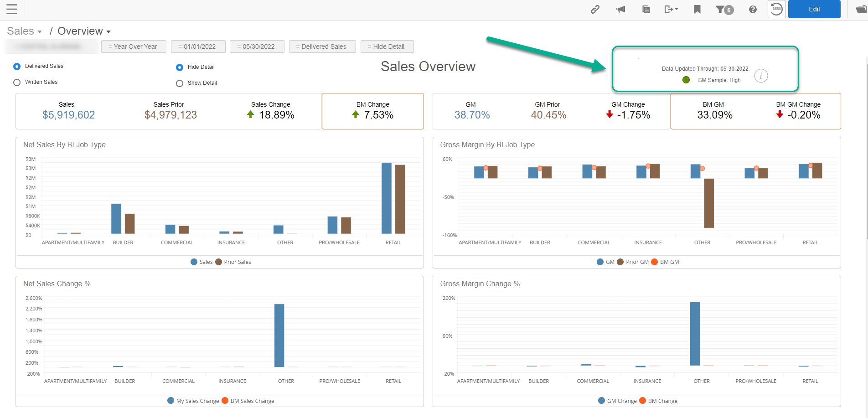The width and height of the screenshot is (868, 418).
Task: Click the RETAIL Sales bar in Net Sales chart
Action: point(387,198)
